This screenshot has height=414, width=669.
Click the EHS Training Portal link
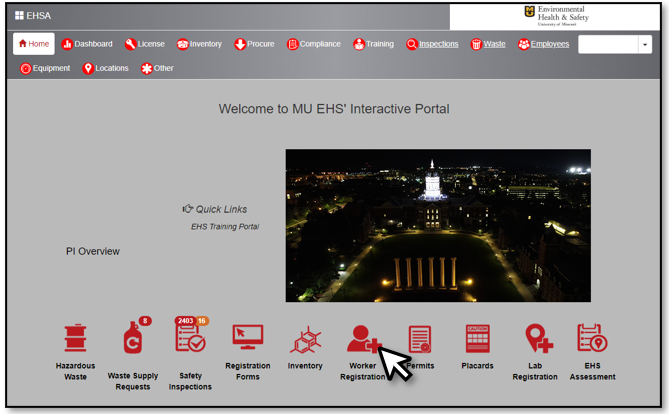(225, 227)
